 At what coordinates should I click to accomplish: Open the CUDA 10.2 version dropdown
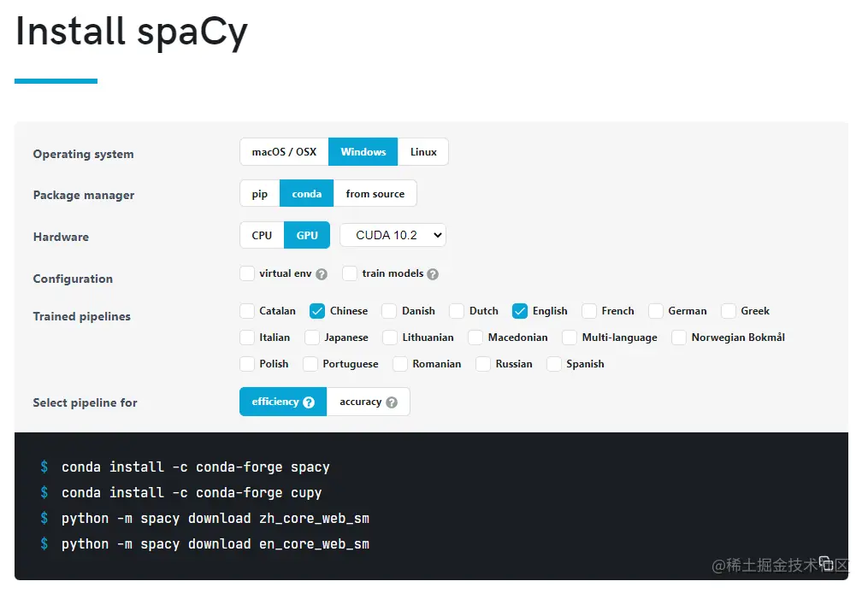tap(393, 235)
